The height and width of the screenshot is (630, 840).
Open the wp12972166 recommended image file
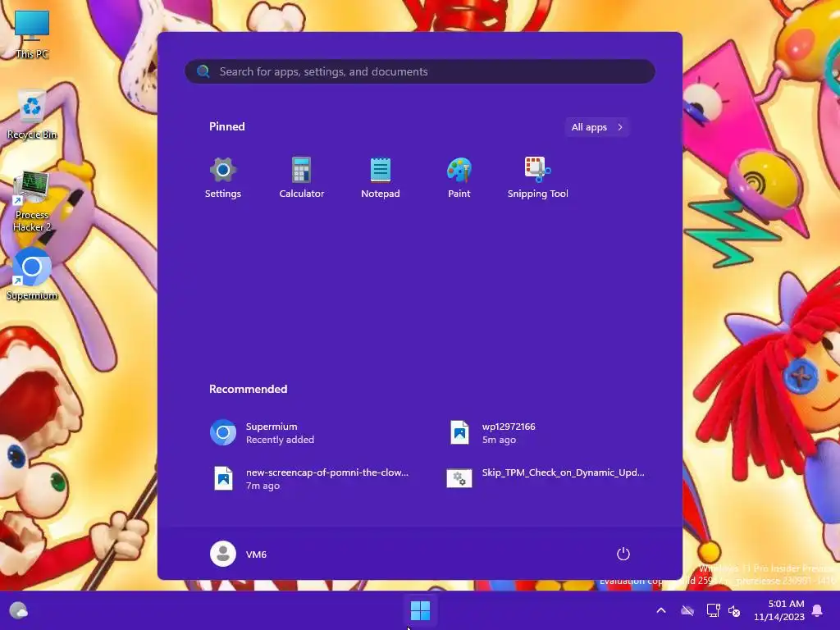pos(547,433)
